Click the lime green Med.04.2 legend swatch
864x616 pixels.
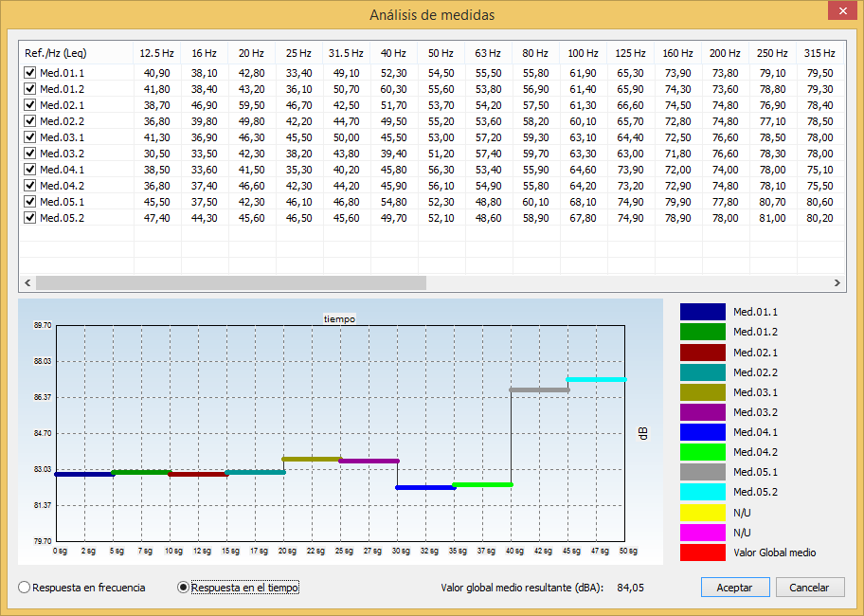pyautogui.click(x=703, y=452)
